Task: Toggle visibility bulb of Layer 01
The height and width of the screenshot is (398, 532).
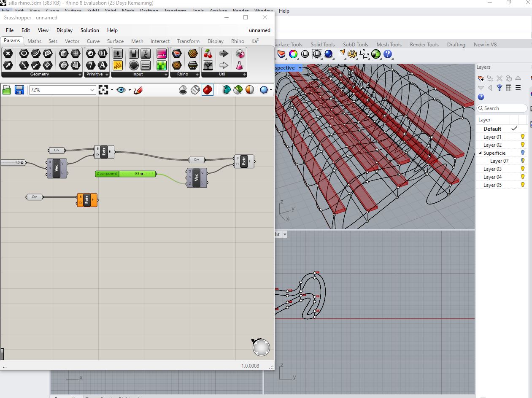Action: coord(522,137)
